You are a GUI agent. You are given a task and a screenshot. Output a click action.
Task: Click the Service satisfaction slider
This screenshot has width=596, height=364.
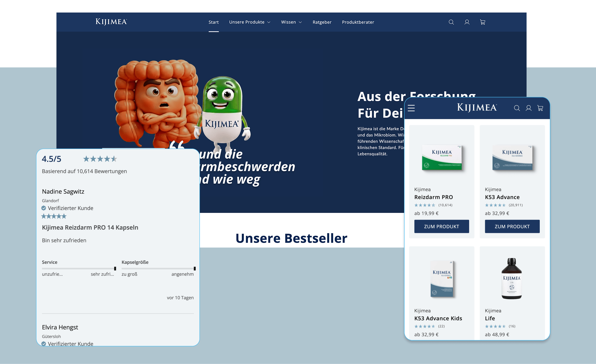click(x=79, y=268)
